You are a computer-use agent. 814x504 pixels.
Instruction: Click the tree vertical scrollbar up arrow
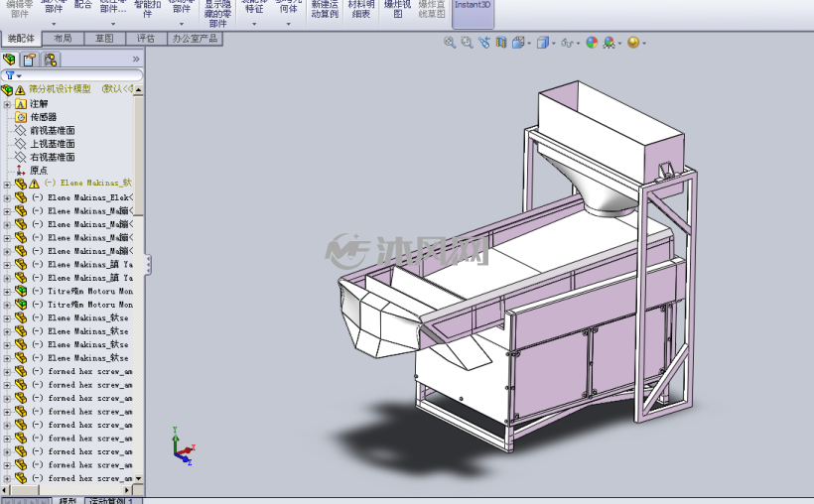pos(139,89)
